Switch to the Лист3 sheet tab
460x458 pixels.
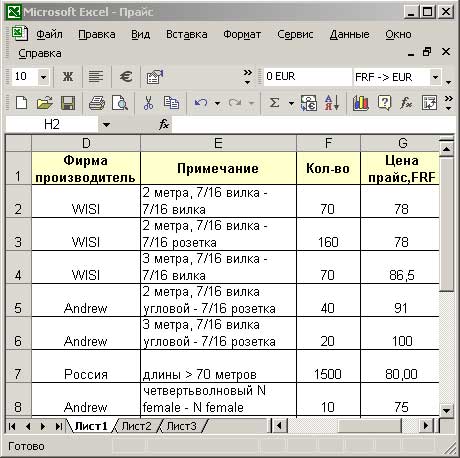click(x=182, y=426)
